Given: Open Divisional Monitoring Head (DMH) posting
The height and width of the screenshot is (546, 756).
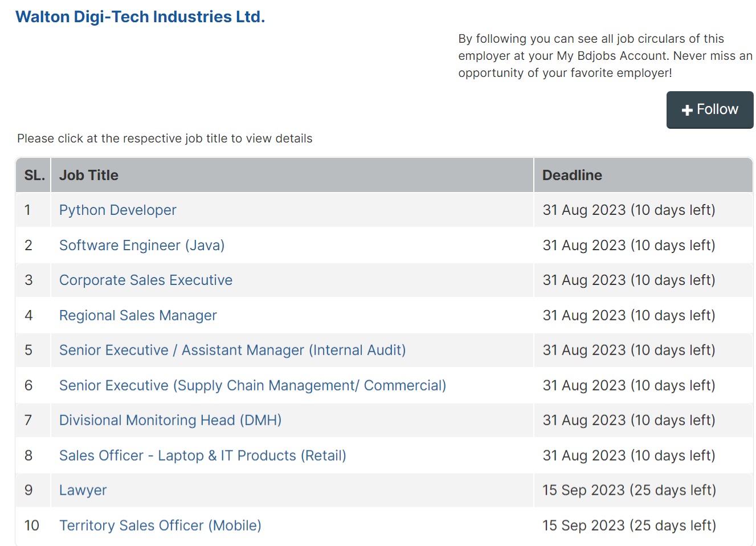Looking at the screenshot, I should click(x=170, y=421).
